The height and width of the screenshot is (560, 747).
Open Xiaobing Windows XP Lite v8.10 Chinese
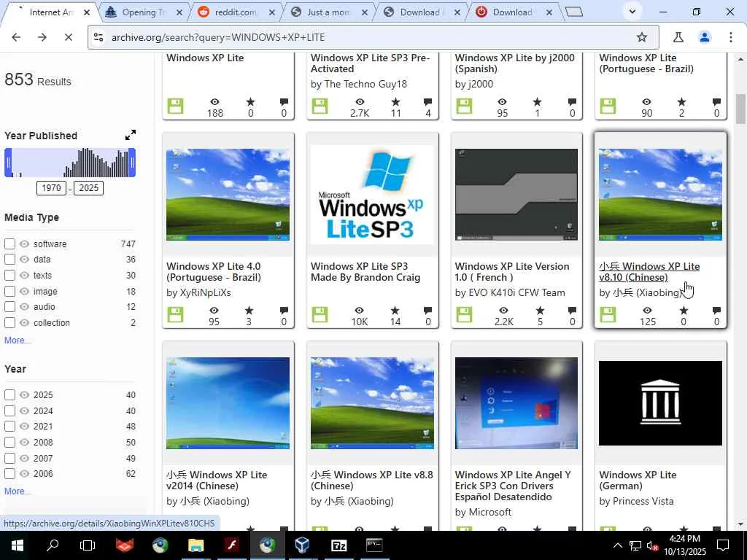click(649, 272)
